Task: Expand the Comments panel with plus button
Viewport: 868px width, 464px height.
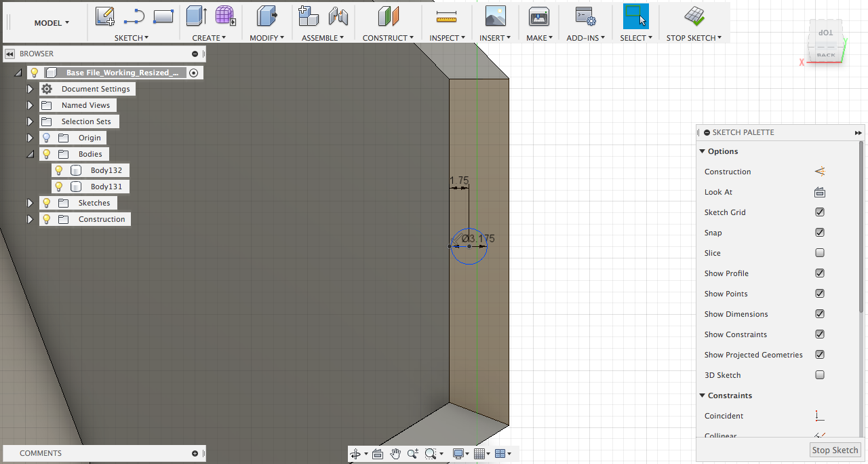Action: pyautogui.click(x=195, y=453)
